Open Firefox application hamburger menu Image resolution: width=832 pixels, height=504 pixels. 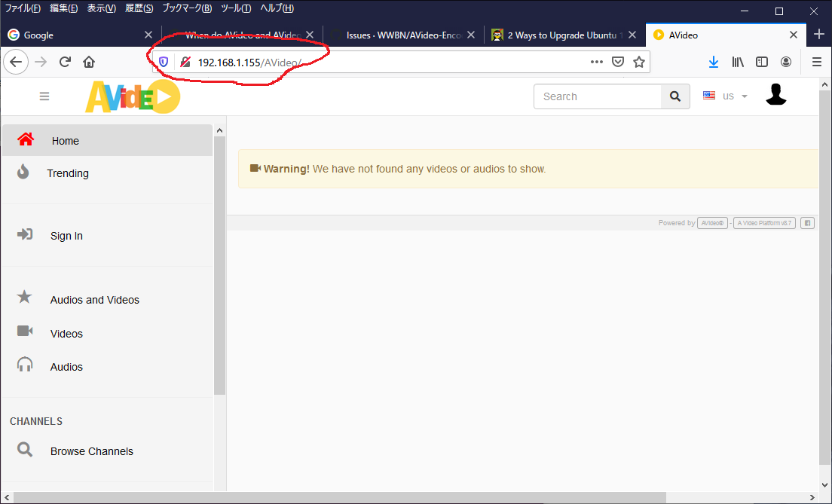point(817,62)
